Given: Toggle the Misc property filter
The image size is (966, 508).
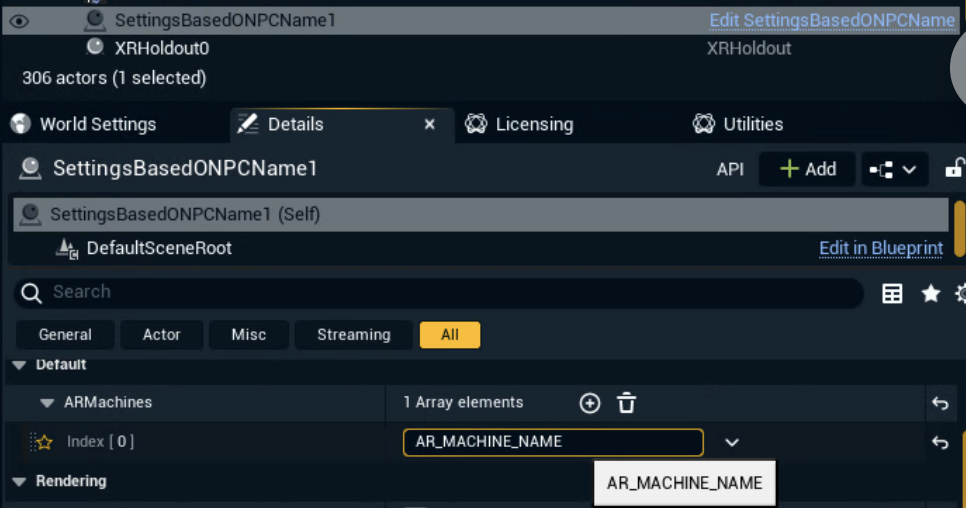Looking at the screenshot, I should click(x=248, y=335).
